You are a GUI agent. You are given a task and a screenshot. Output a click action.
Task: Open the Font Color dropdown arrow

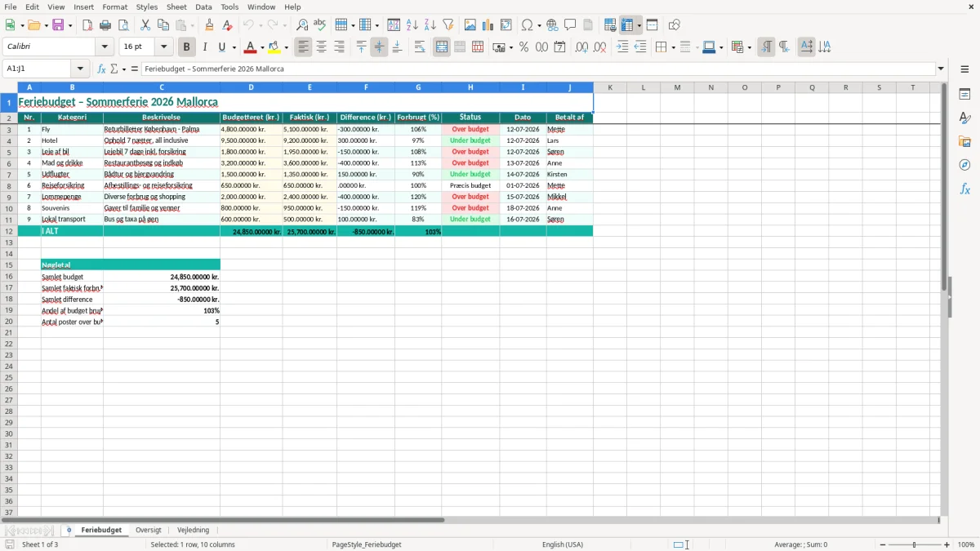pyautogui.click(x=261, y=47)
